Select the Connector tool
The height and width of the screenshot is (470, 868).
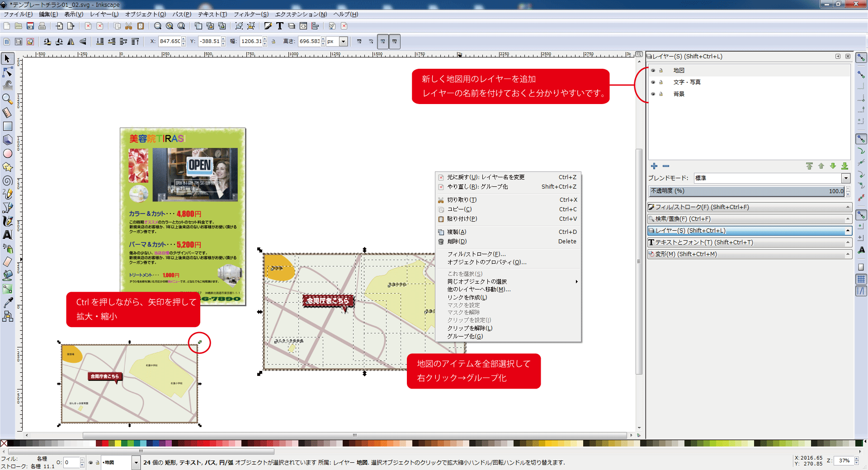(x=7, y=316)
